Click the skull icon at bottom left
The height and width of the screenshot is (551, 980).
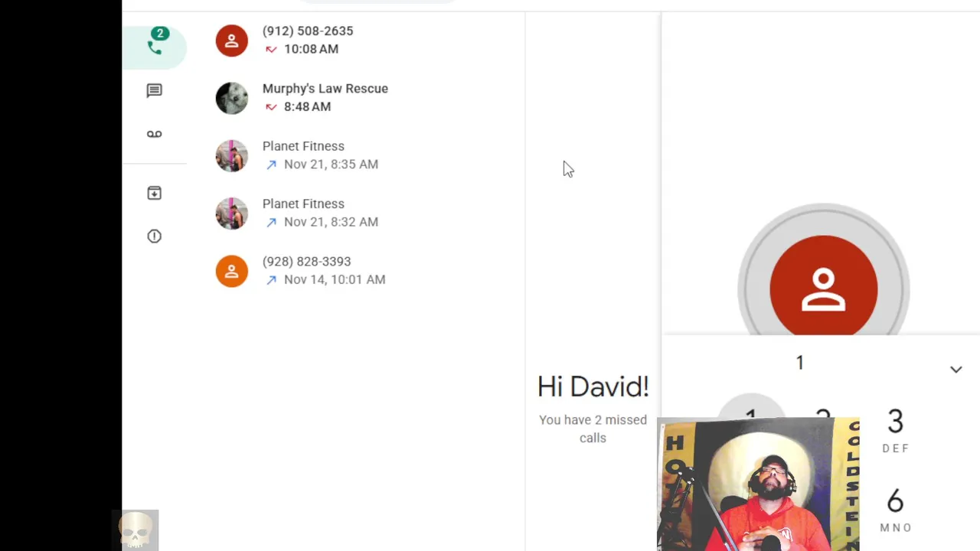(x=136, y=530)
